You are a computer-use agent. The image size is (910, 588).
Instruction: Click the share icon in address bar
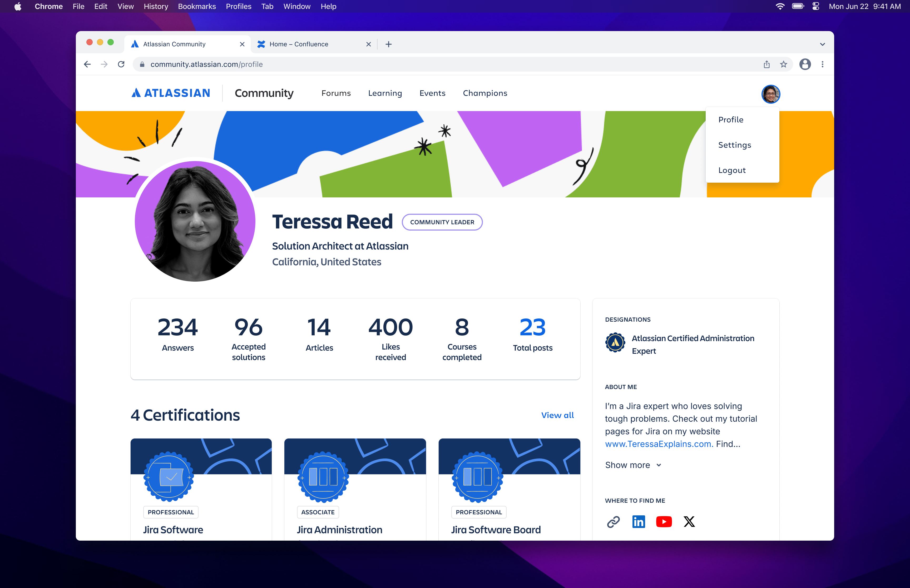pos(766,64)
